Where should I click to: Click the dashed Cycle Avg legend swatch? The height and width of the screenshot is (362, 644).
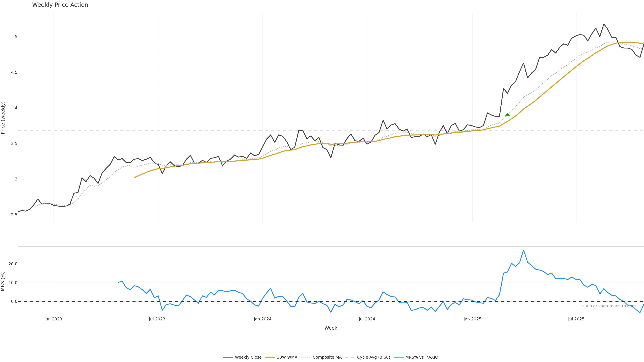click(x=350, y=357)
